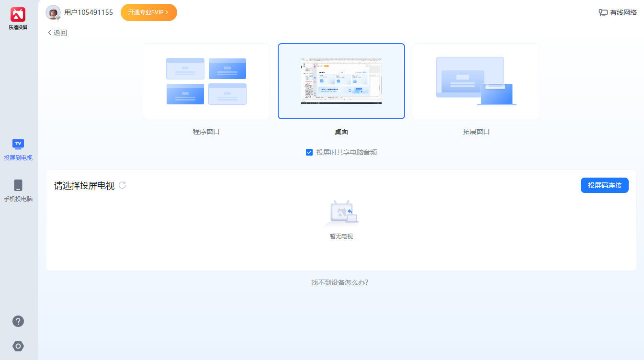Click the 程序窗口 label text

[206, 132]
